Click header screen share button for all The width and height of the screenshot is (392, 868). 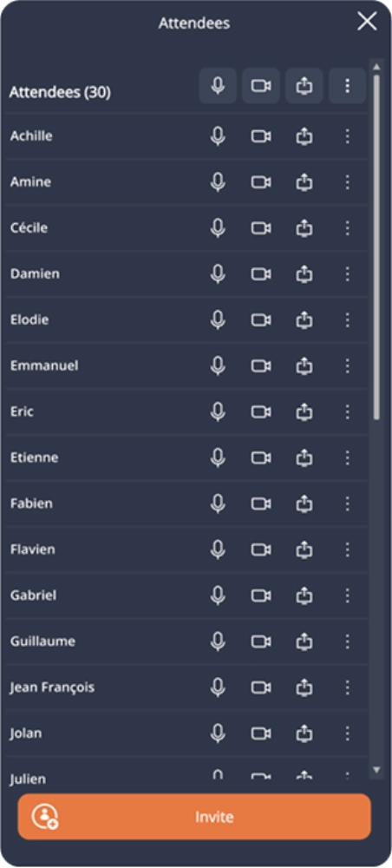coord(304,86)
